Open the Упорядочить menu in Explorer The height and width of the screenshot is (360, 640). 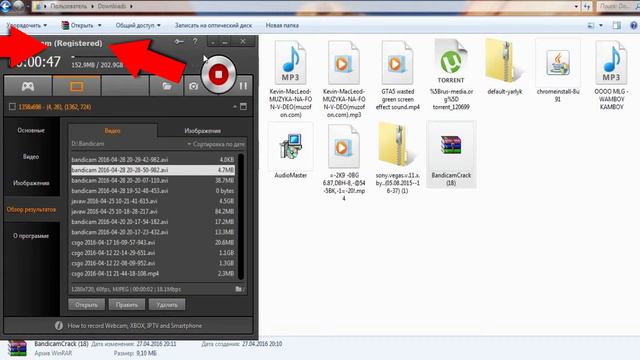(x=27, y=25)
